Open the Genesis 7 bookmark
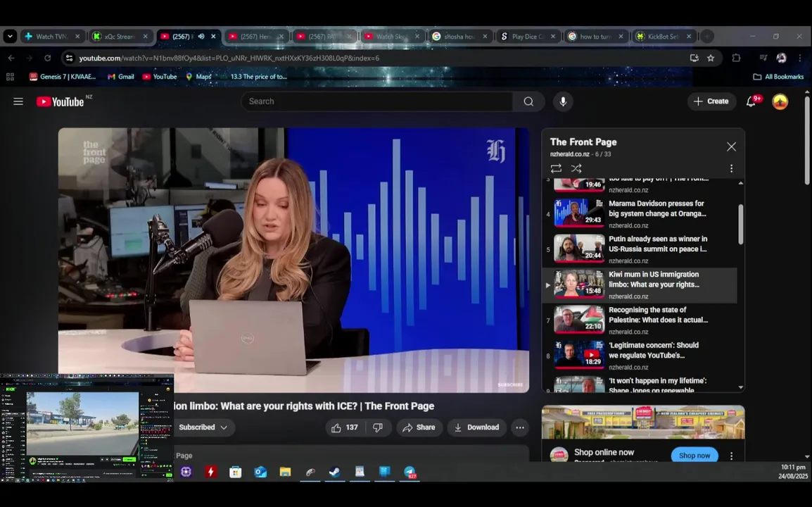Screen dimensions: 812x507 (x=63, y=77)
